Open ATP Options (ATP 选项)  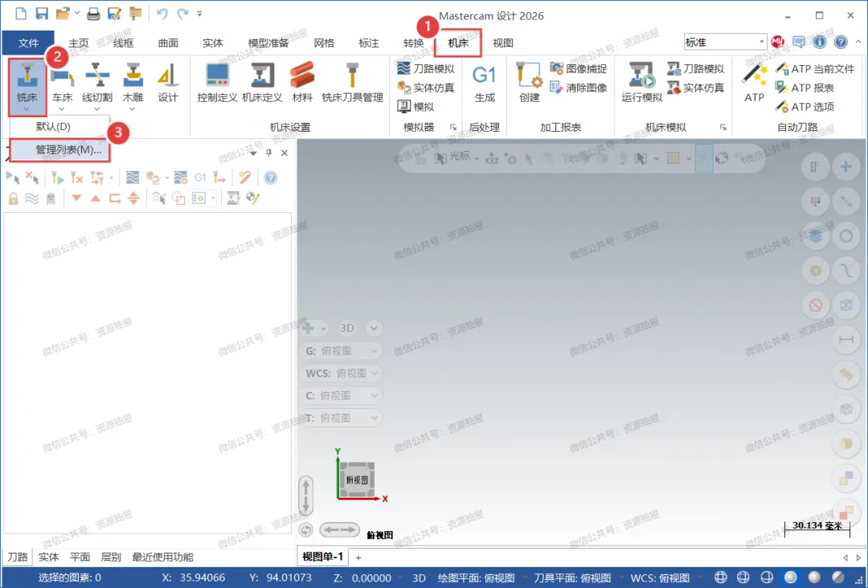pyautogui.click(x=805, y=106)
